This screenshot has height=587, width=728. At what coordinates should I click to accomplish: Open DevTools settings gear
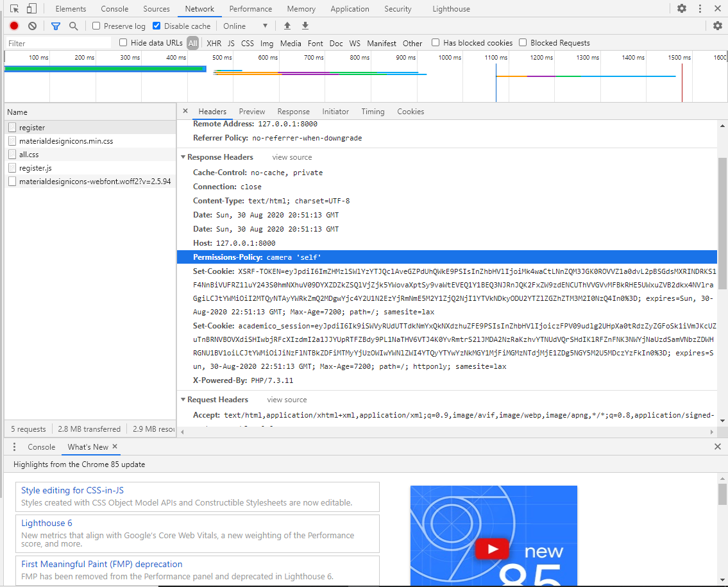(682, 8)
